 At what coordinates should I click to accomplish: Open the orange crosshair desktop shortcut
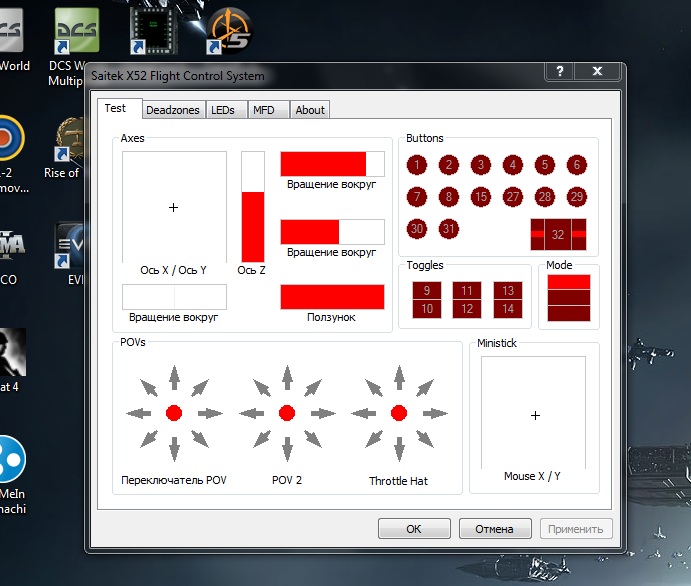[229, 31]
